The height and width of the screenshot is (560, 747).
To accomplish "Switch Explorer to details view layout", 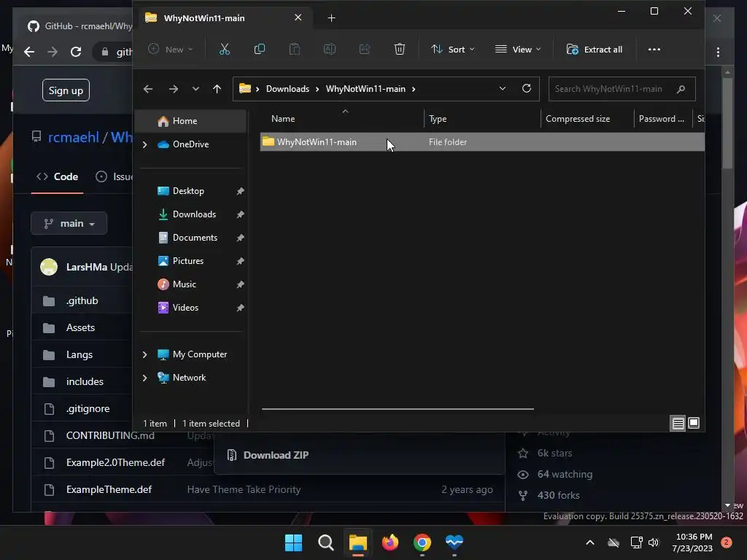I will coord(678,423).
